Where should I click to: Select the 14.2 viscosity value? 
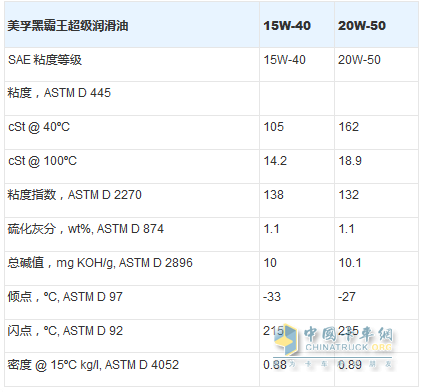click(x=275, y=161)
